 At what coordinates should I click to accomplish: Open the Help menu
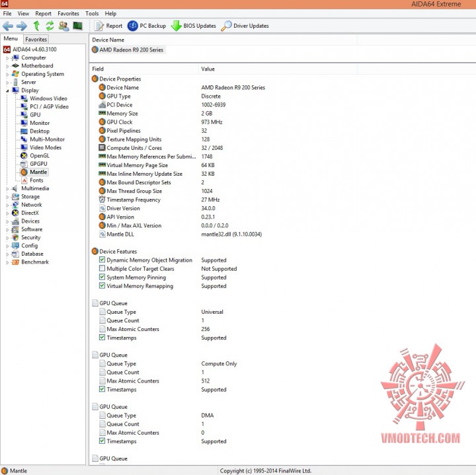pos(110,13)
